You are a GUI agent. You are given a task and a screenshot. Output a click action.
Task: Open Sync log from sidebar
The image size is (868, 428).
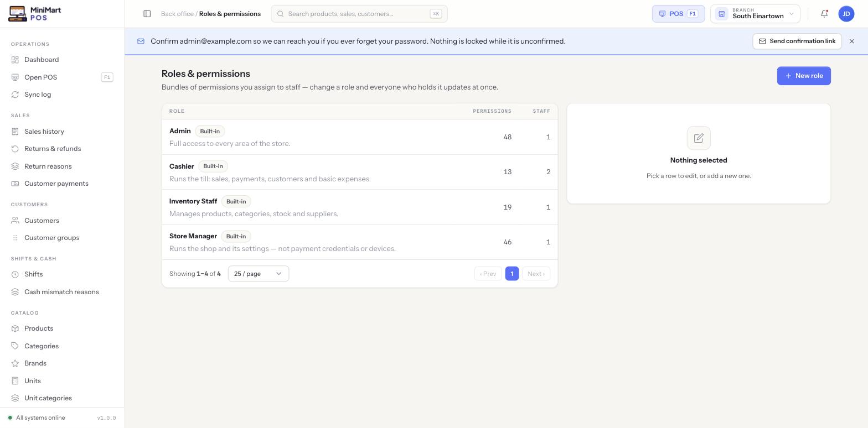(62, 95)
